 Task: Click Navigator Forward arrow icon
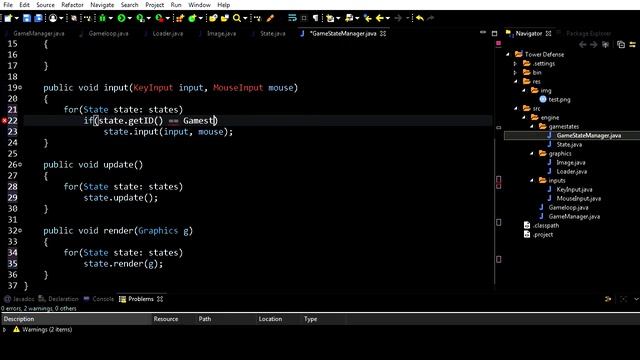click(x=593, y=44)
